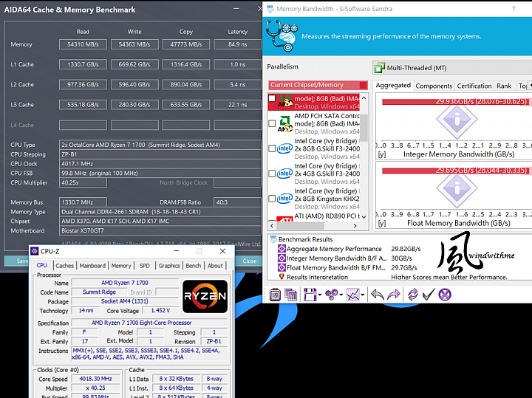
Task: Click the down arrow of the reference list scrollbar
Action: point(364,216)
